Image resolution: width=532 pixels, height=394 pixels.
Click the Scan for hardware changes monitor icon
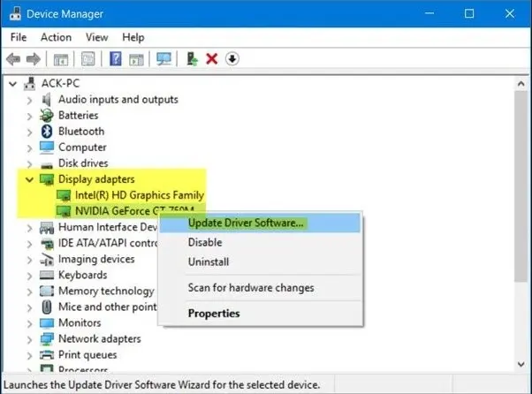(163, 58)
